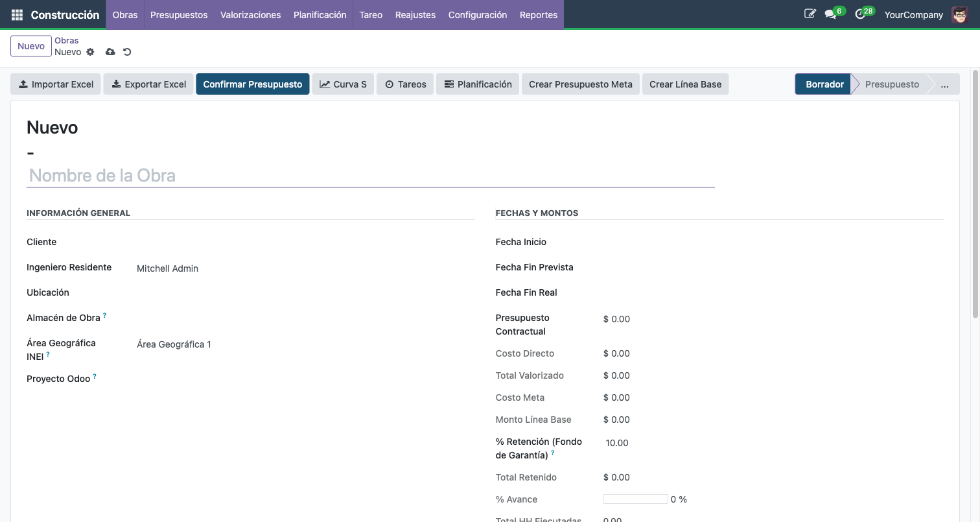Expand the status bar ellipsis stages
980x522 pixels.
944,84
